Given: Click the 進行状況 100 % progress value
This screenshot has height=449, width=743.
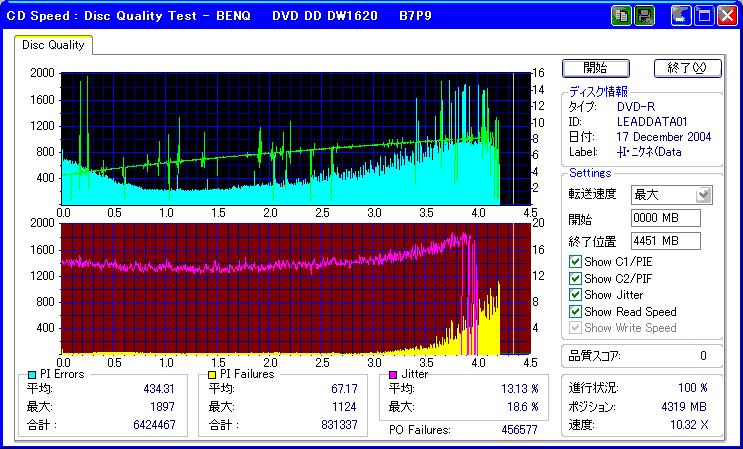Looking at the screenshot, I should click(693, 388).
